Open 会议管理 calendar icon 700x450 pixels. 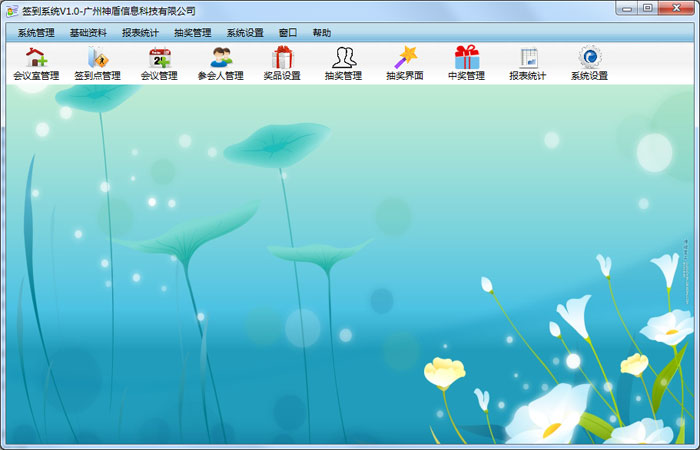click(159, 58)
